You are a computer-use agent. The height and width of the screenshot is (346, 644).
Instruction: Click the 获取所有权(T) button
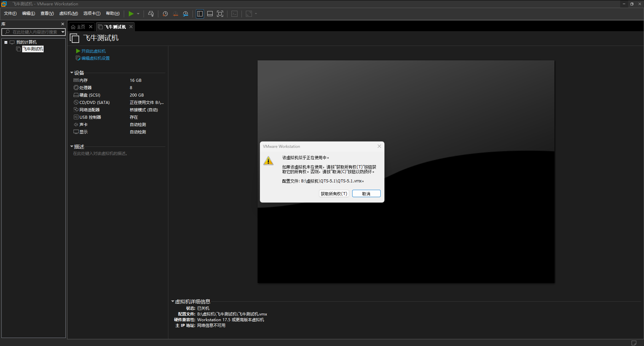coord(334,194)
